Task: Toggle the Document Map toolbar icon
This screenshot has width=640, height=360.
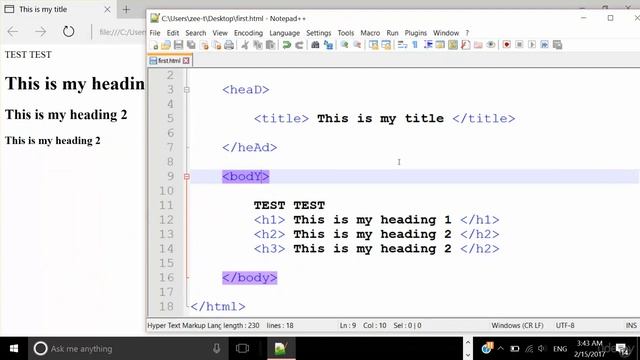Action: tap(453, 45)
